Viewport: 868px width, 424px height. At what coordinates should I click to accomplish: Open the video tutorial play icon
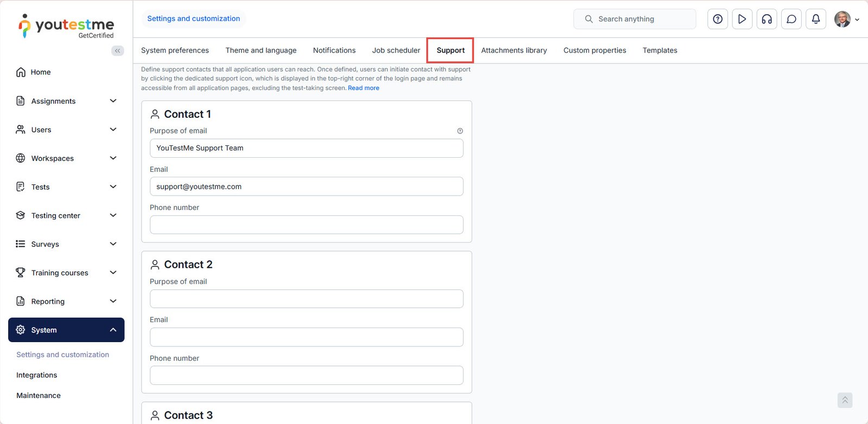click(742, 19)
